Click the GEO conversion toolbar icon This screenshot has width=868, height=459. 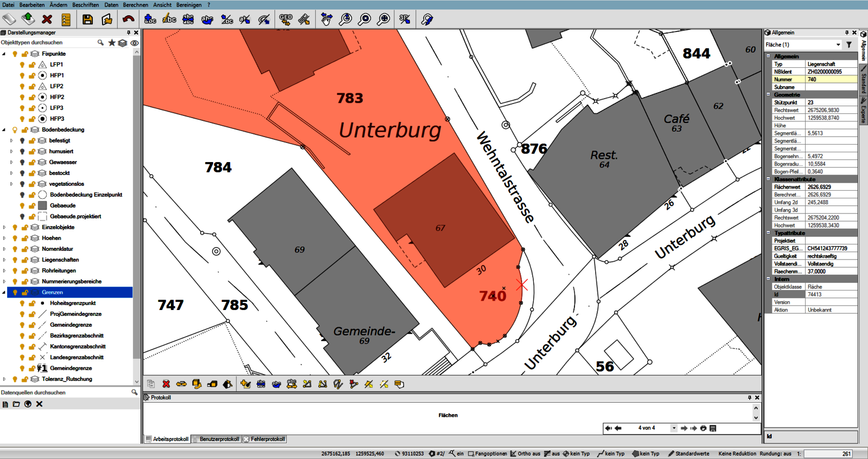[285, 20]
